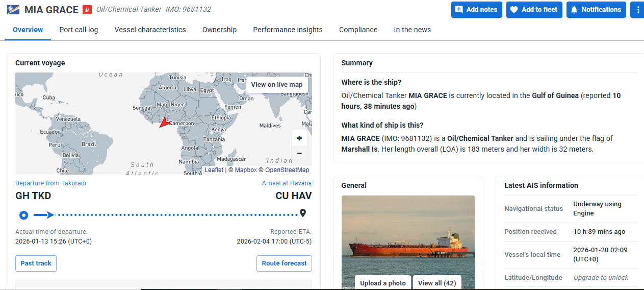Viewport: 644px width, 290px height.
Task: Click the departure port circle marker
Action: coord(23,215)
